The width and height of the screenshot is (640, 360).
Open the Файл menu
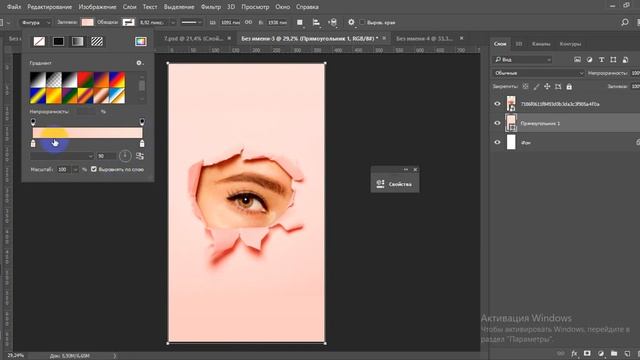14,7
